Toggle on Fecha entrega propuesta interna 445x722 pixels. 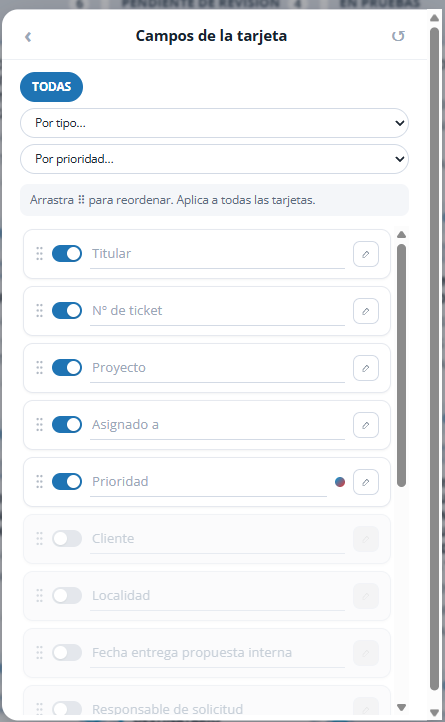pyautogui.click(x=67, y=653)
